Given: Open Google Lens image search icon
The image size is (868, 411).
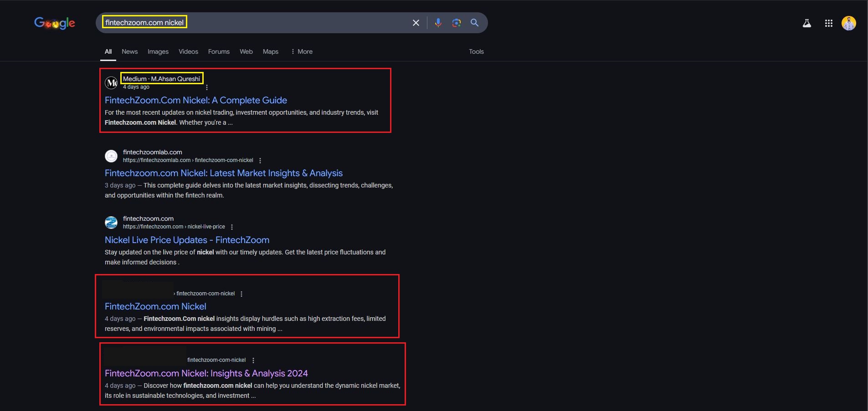Looking at the screenshot, I should (x=456, y=23).
